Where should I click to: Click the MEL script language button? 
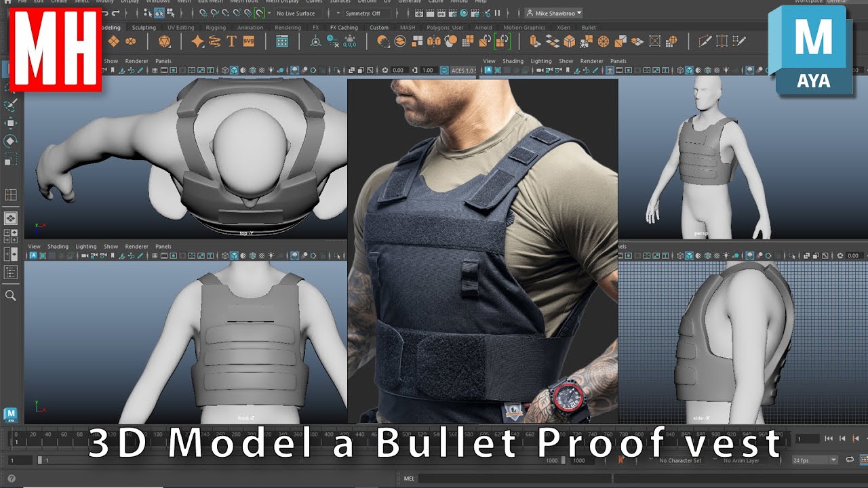(409, 479)
